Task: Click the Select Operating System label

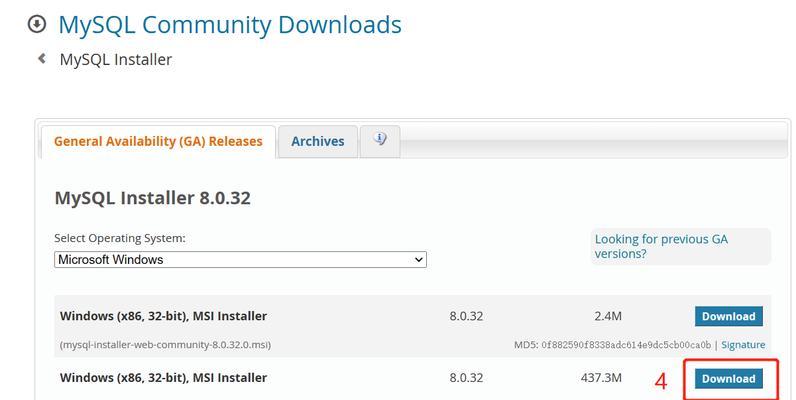Action: coord(120,238)
